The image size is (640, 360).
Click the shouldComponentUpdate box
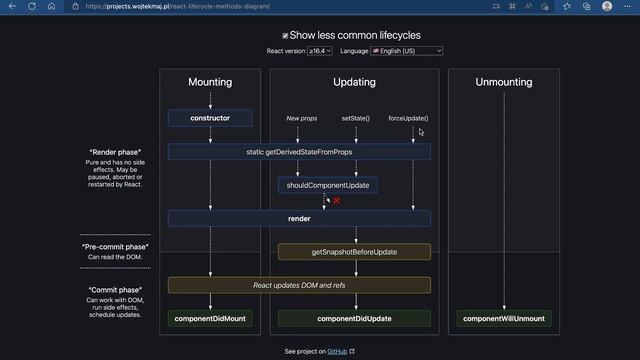pos(328,185)
